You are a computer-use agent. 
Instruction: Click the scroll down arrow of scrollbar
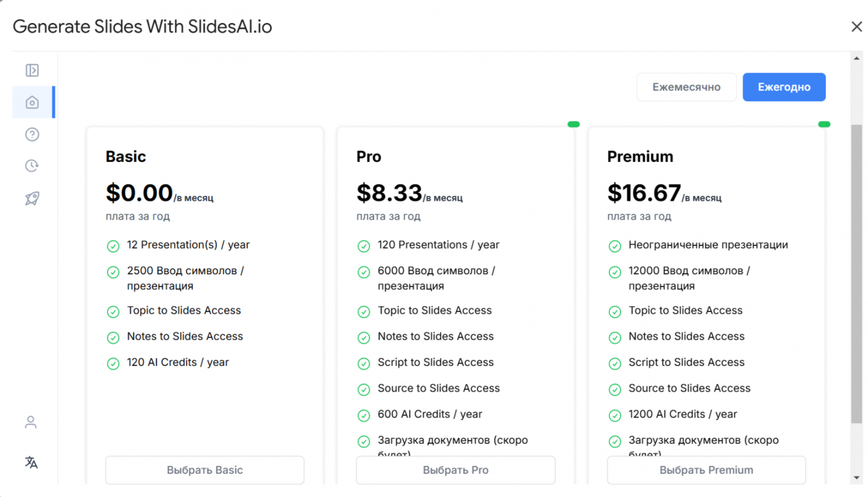click(857, 478)
